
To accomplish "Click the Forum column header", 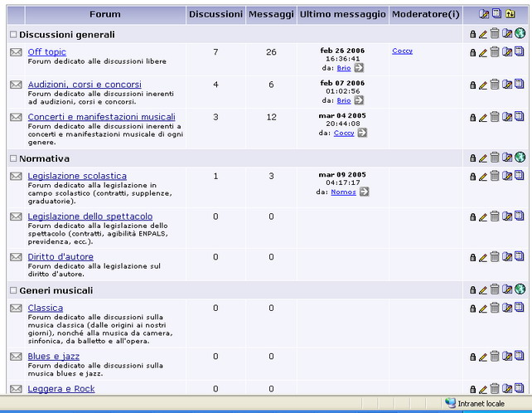I will pyautogui.click(x=105, y=14).
